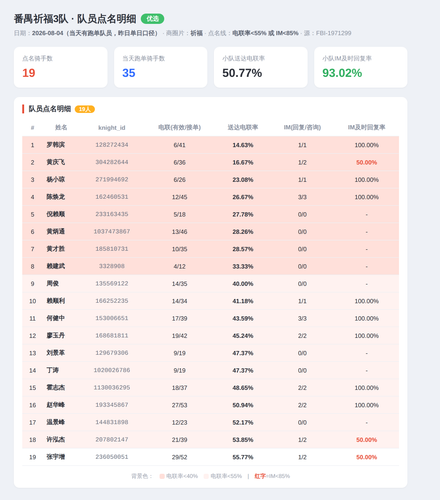The height and width of the screenshot is (500, 440).
Task: Click the name 罗韩滨 in row 1
Action: click(56, 145)
